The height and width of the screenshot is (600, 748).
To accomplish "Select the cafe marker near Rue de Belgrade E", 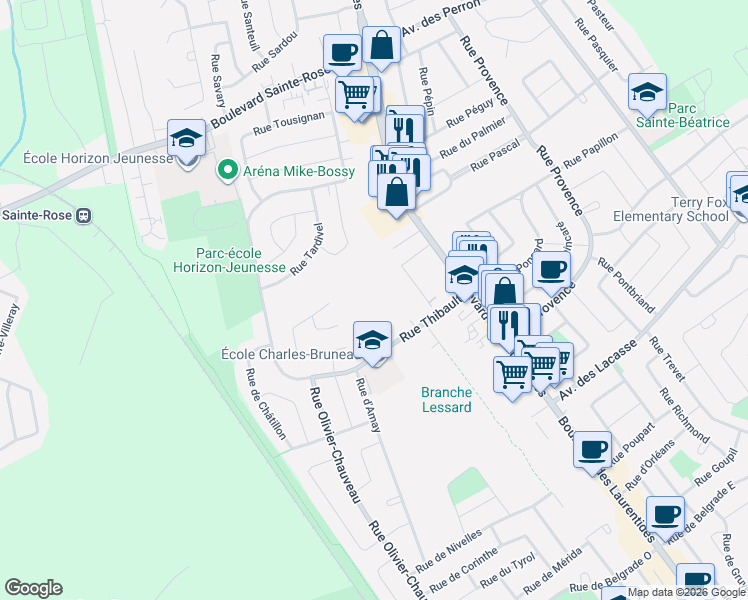I will click(x=665, y=517).
